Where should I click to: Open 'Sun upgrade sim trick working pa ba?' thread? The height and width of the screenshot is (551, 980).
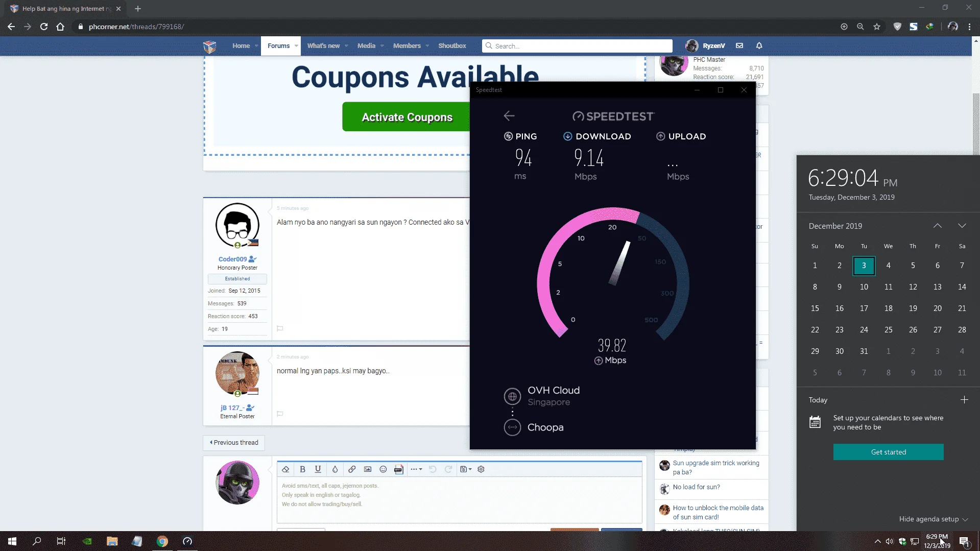click(716, 468)
